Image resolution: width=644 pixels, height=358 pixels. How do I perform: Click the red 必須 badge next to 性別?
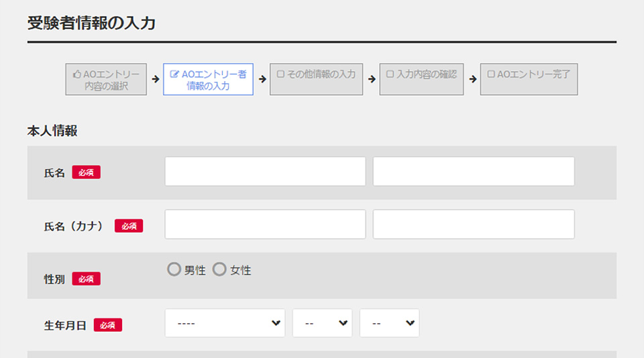(x=86, y=279)
